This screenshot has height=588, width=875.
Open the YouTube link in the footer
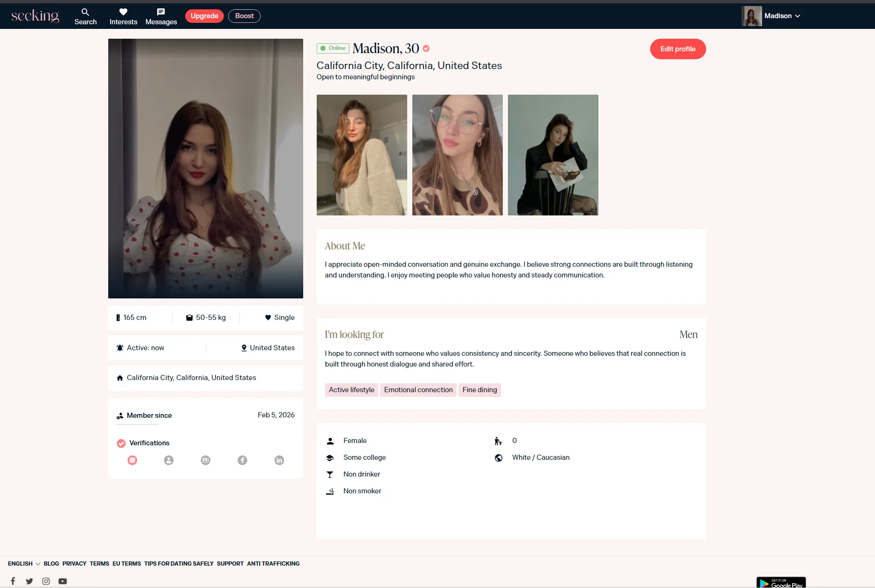click(62, 581)
